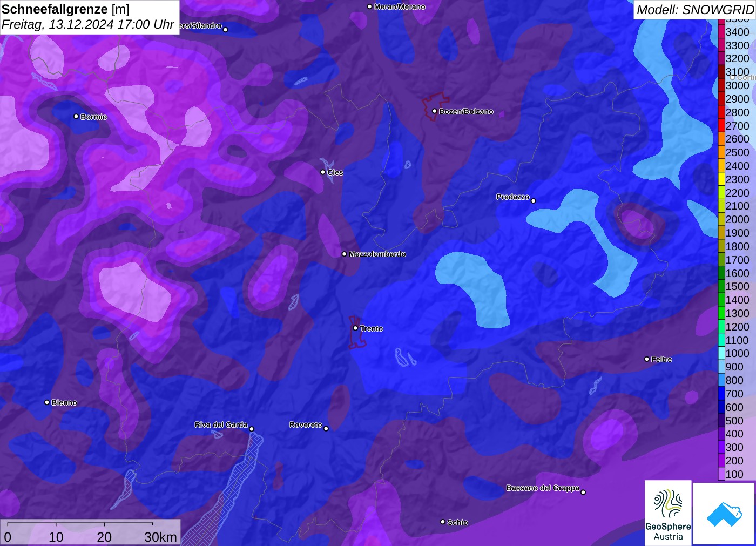This screenshot has height=546, width=756.
Task: Click the 'Bozen/Bolzano' map label
Action: [x=466, y=111]
